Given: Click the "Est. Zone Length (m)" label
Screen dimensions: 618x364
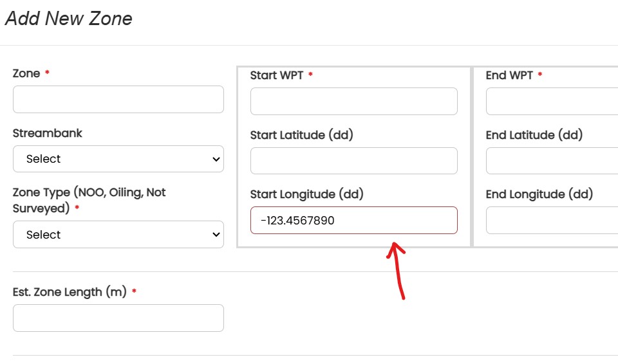Looking at the screenshot, I should coord(70,292).
